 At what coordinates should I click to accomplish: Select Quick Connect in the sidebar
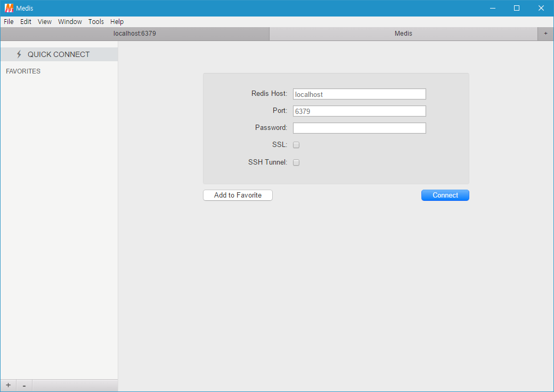click(59, 54)
